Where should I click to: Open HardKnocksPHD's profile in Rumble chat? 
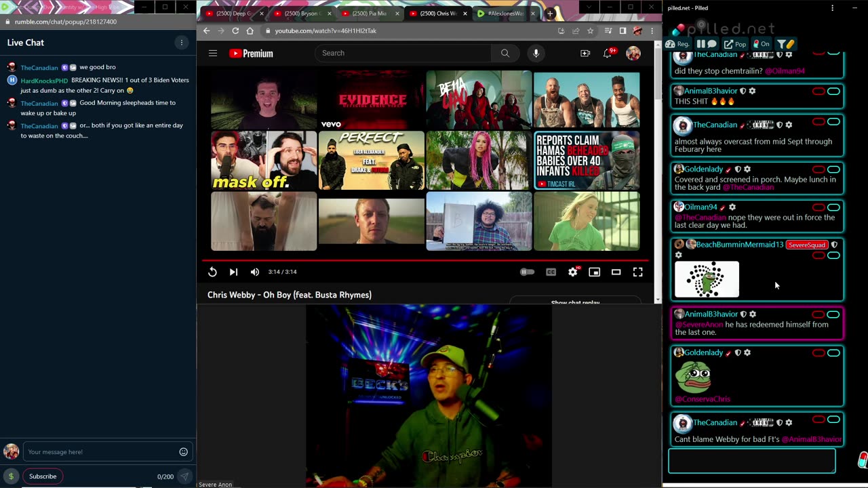[x=44, y=81]
